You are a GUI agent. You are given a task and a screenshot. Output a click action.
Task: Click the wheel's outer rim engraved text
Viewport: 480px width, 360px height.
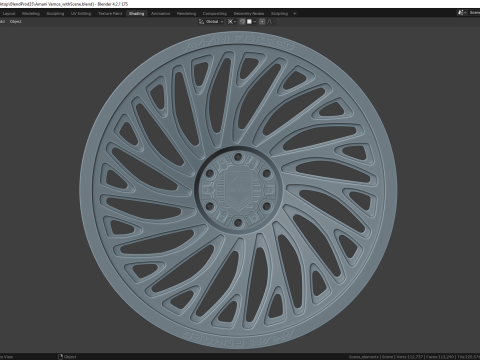click(x=239, y=42)
